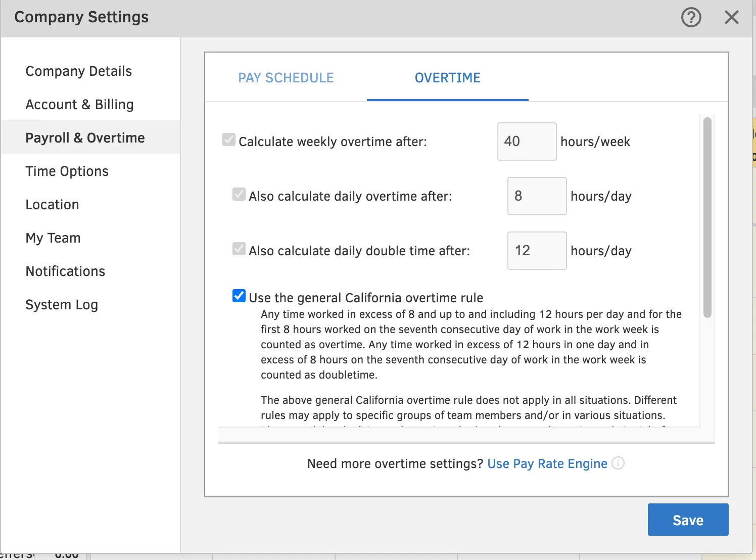
Task: Open the My Team section
Action: [x=53, y=238]
